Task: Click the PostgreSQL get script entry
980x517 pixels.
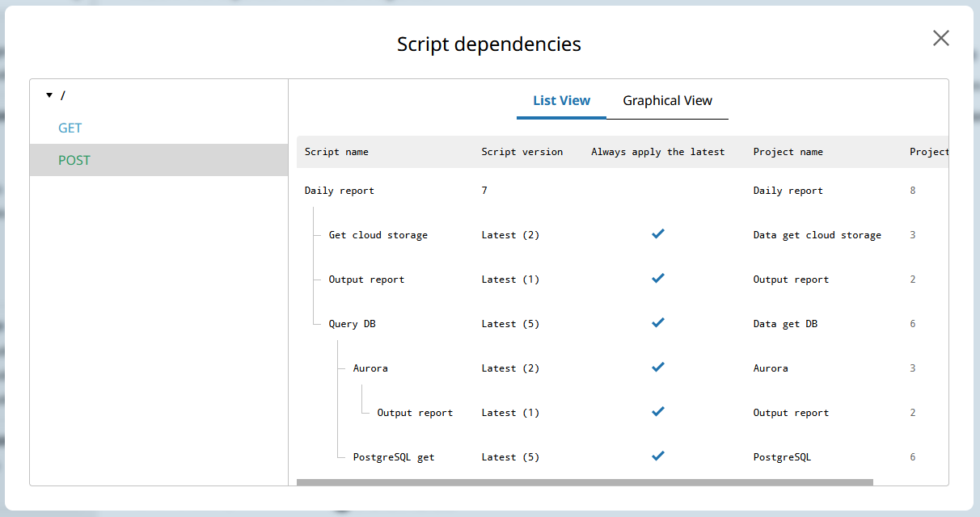Action: [x=394, y=457]
